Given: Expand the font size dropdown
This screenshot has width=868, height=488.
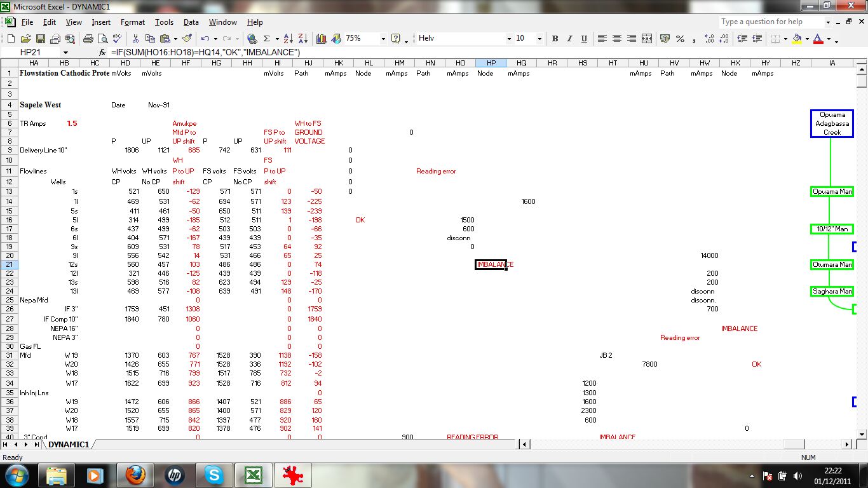Looking at the screenshot, I should (539, 39).
